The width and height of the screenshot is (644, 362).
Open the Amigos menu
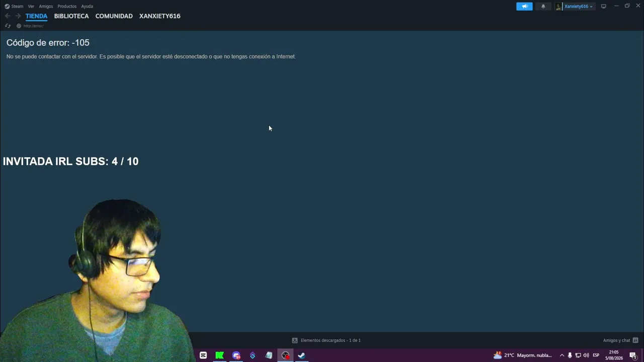(46, 7)
